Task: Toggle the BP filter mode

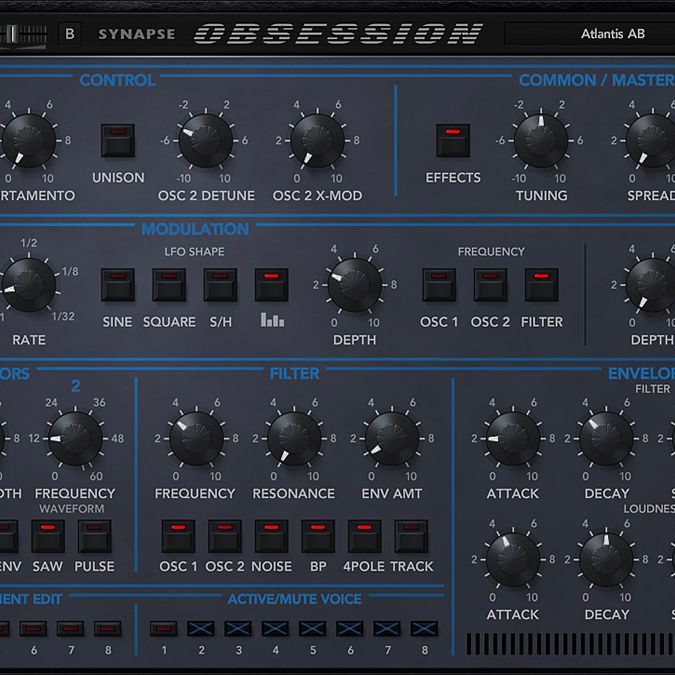Action: 318,536
